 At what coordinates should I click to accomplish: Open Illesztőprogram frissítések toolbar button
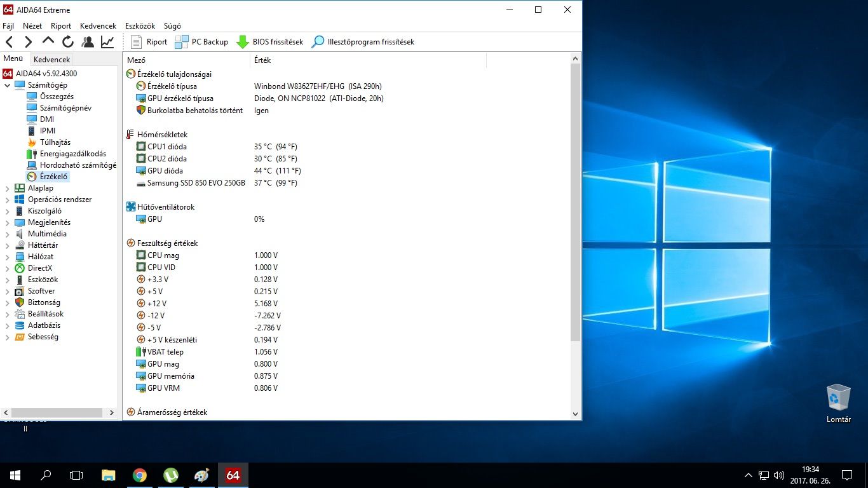click(x=363, y=42)
